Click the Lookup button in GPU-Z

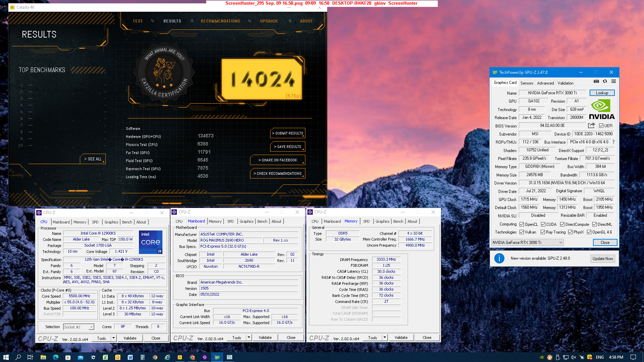(602, 93)
